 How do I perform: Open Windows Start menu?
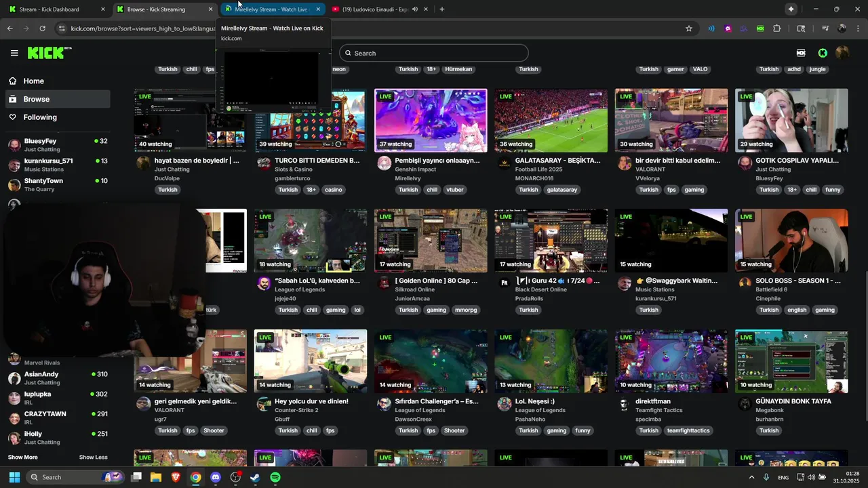[x=14, y=477]
